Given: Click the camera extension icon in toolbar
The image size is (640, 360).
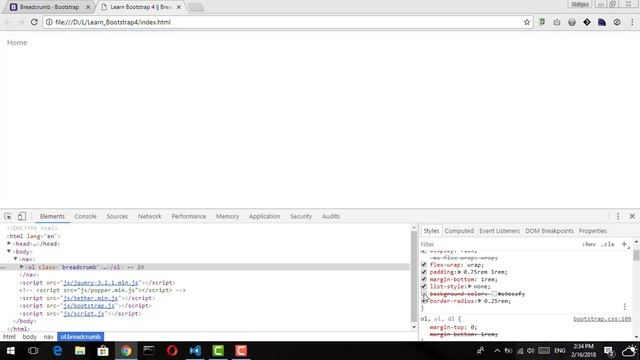Looking at the screenshot, I should click(x=557, y=22).
